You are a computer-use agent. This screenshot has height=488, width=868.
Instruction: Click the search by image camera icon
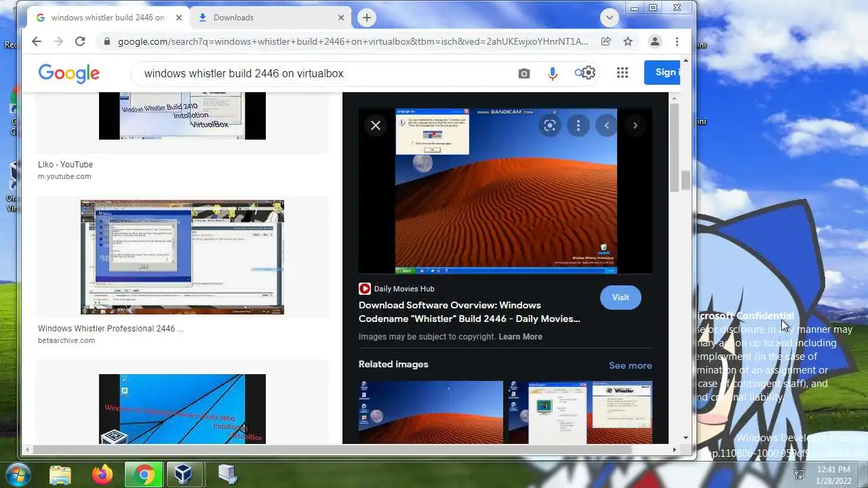pyautogui.click(x=524, y=73)
